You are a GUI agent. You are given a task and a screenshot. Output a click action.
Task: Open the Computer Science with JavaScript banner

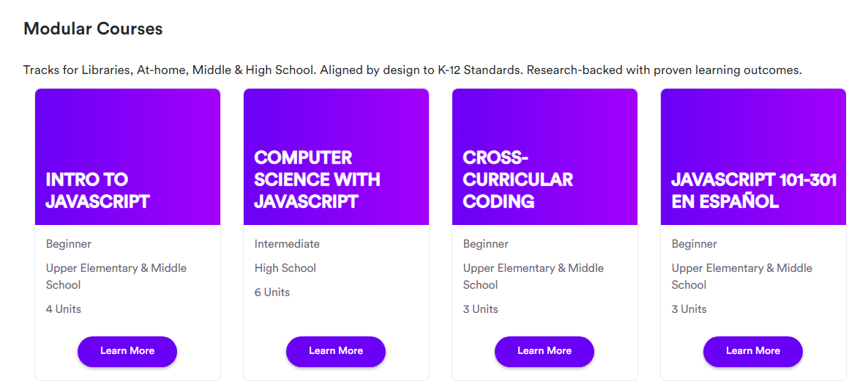(336, 157)
